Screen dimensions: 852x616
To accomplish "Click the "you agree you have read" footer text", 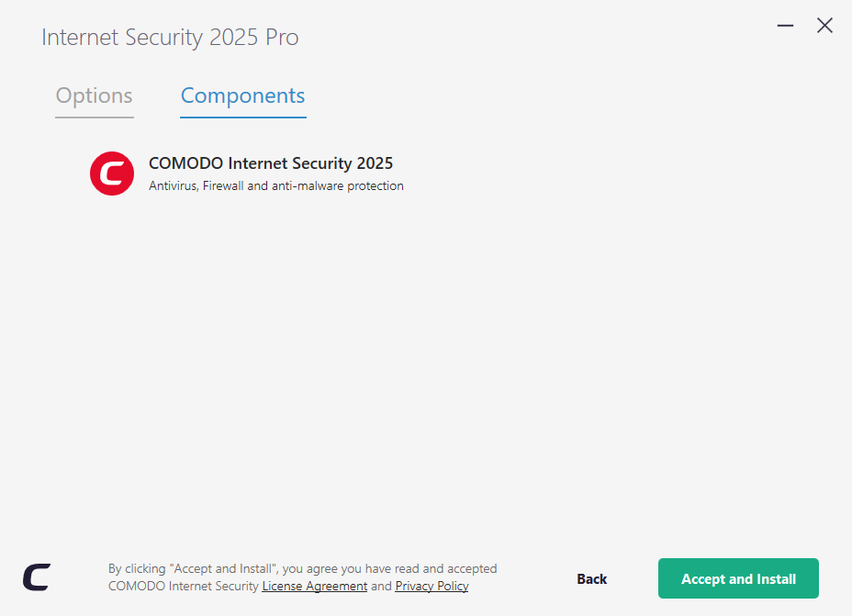I will pyautogui.click(x=367, y=568).
